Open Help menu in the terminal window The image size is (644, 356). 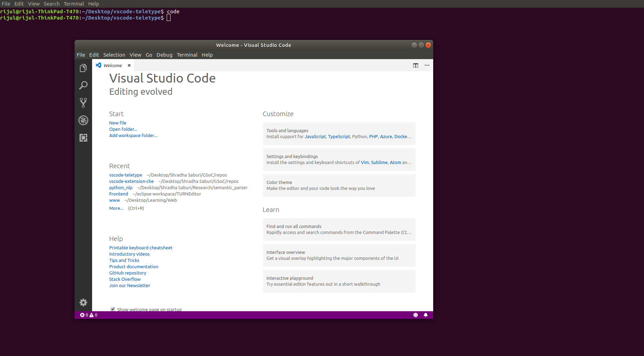(x=94, y=4)
